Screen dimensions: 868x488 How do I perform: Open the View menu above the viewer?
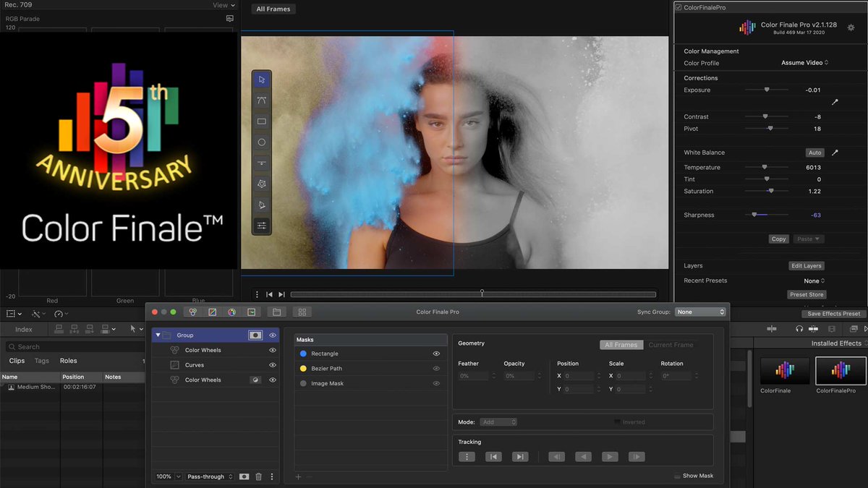point(223,5)
